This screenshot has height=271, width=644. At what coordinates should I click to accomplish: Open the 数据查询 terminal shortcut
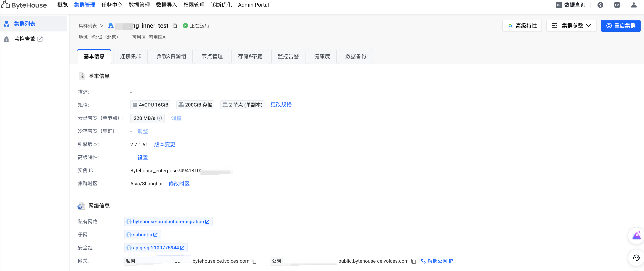point(571,5)
